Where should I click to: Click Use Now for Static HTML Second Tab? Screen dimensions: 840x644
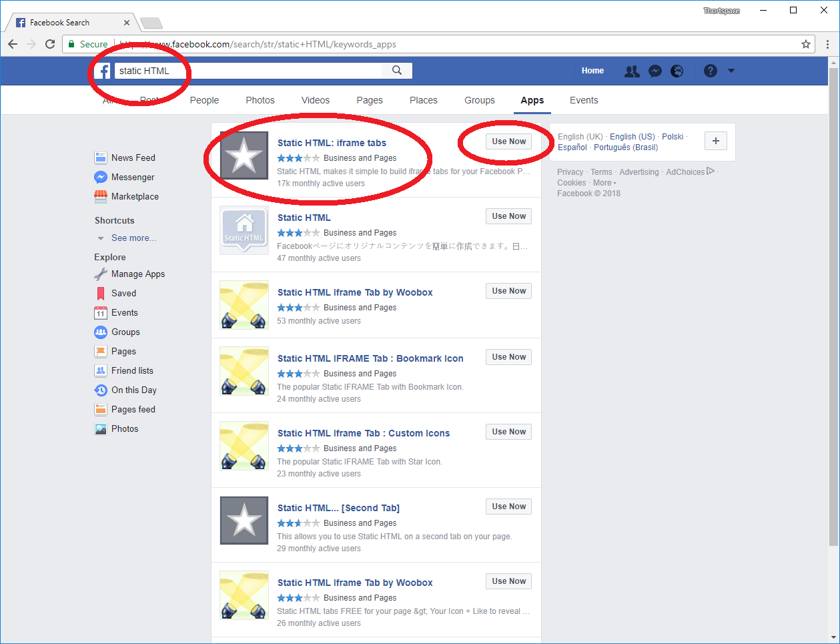point(508,507)
